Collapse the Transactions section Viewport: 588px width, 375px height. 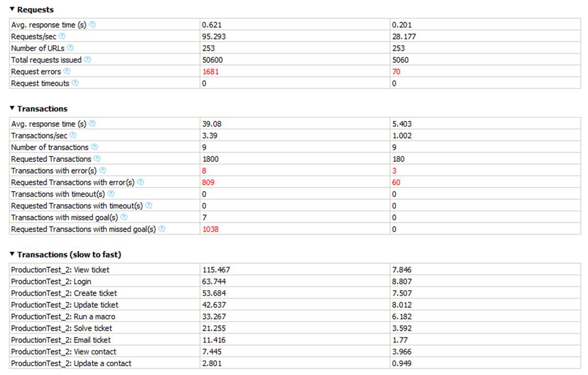point(13,108)
